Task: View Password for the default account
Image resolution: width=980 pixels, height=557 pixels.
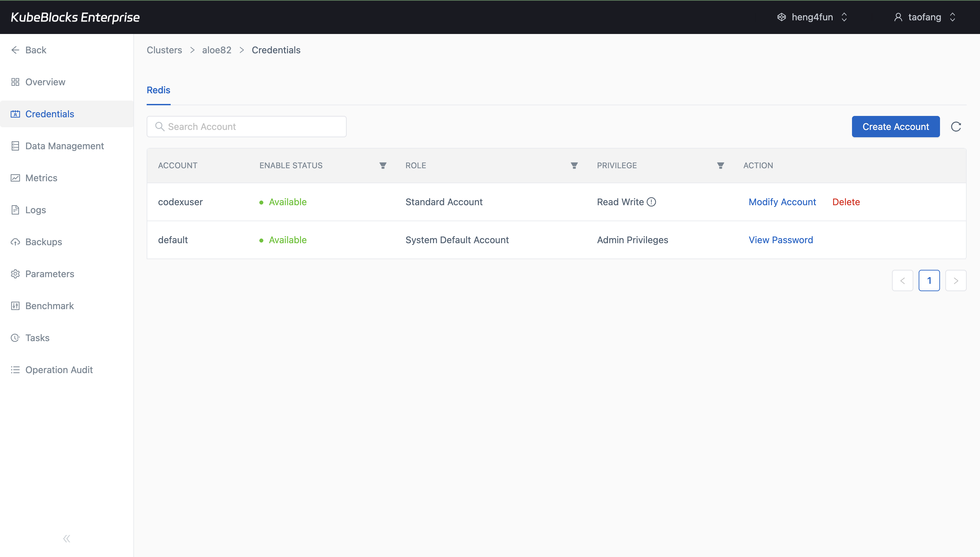Action: (781, 240)
